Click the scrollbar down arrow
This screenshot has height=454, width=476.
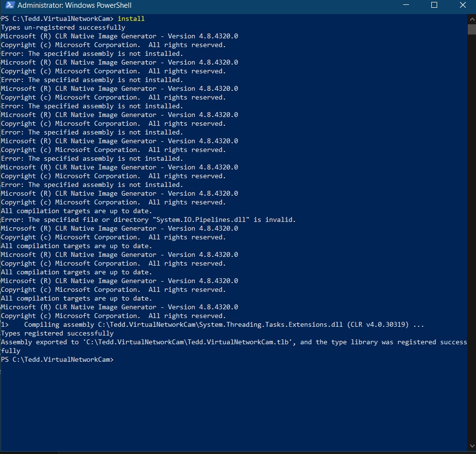pyautogui.click(x=472, y=445)
